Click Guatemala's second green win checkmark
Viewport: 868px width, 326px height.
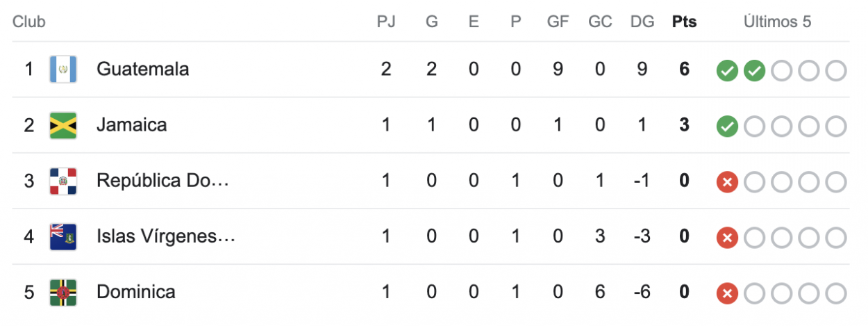[754, 70]
